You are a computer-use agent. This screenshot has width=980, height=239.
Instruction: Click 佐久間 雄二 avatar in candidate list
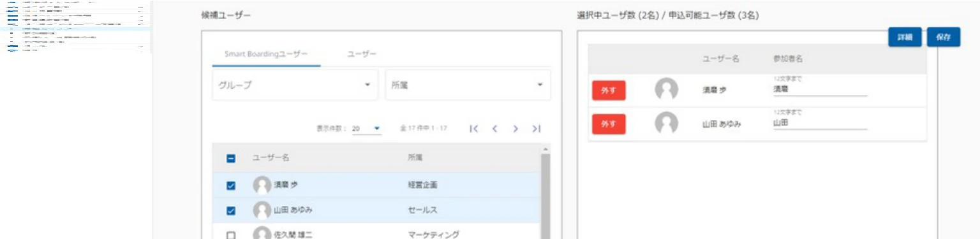pyautogui.click(x=262, y=233)
